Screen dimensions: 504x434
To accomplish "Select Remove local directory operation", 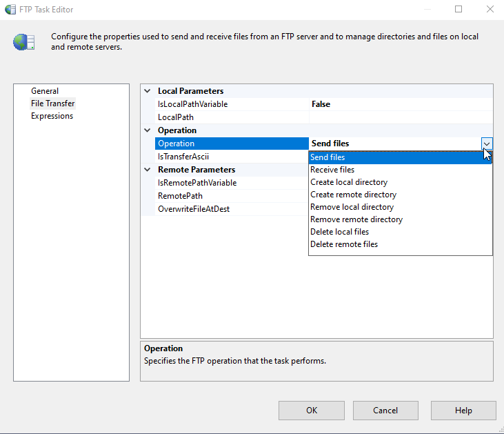I will [x=352, y=207].
